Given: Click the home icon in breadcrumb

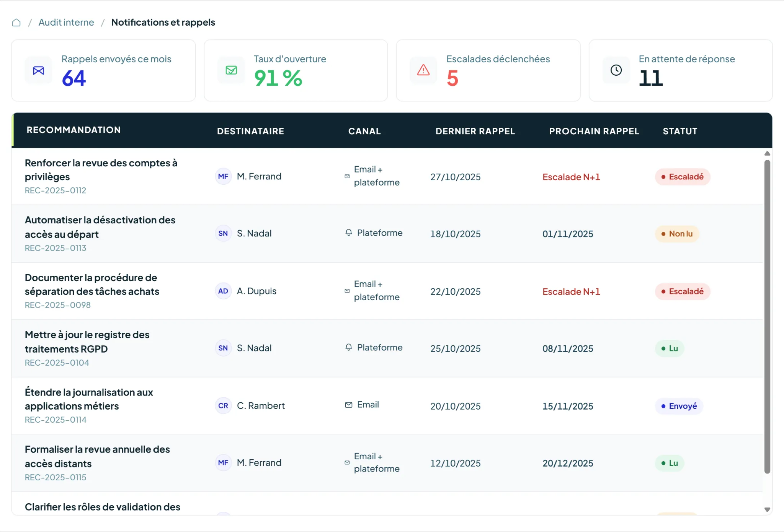Looking at the screenshot, I should (16, 23).
